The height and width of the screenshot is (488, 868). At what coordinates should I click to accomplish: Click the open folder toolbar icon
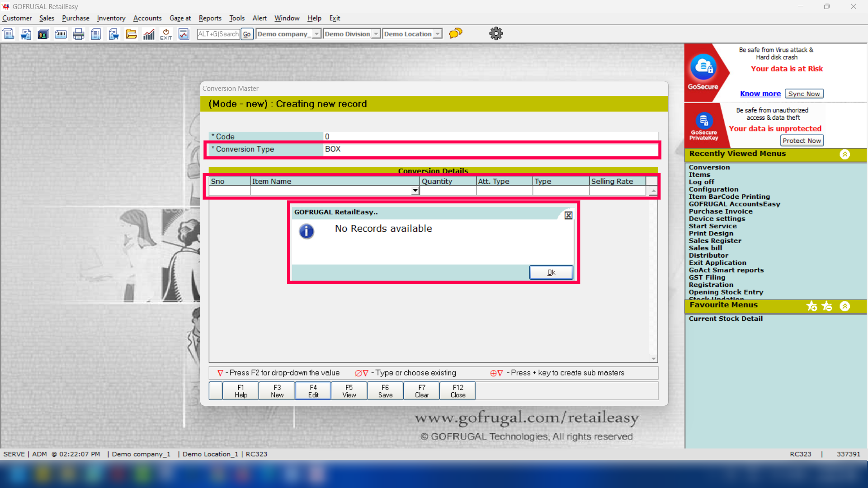point(131,34)
